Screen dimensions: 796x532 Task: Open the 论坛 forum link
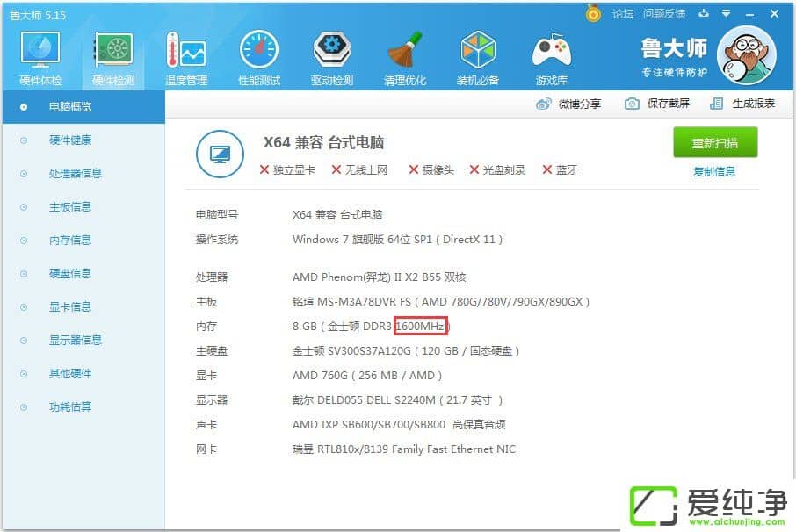622,13
